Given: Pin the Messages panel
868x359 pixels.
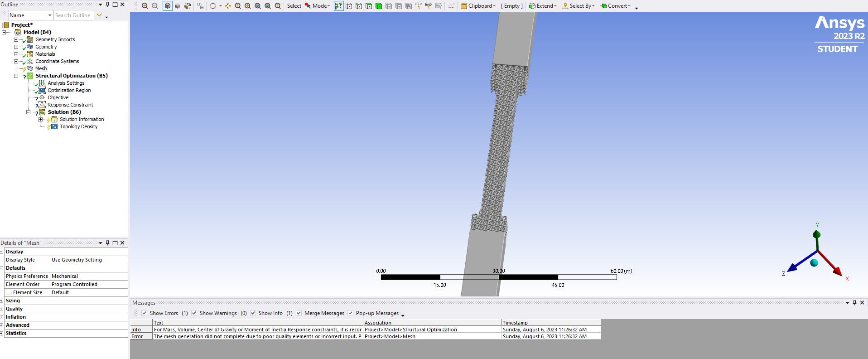Looking at the screenshot, I should pyautogui.click(x=854, y=303).
